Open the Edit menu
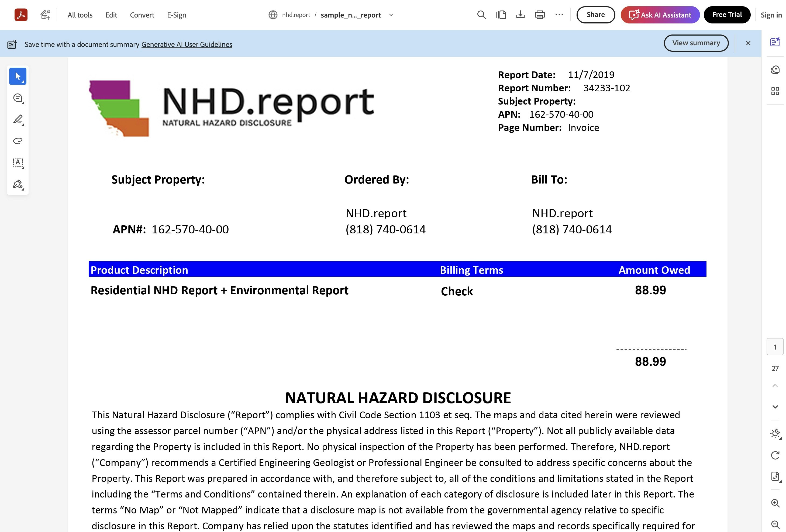 (111, 15)
